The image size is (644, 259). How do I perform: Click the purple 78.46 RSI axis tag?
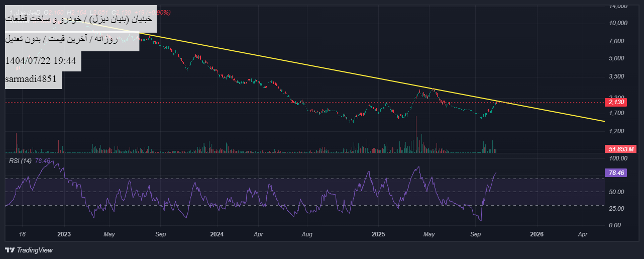pyautogui.click(x=616, y=172)
